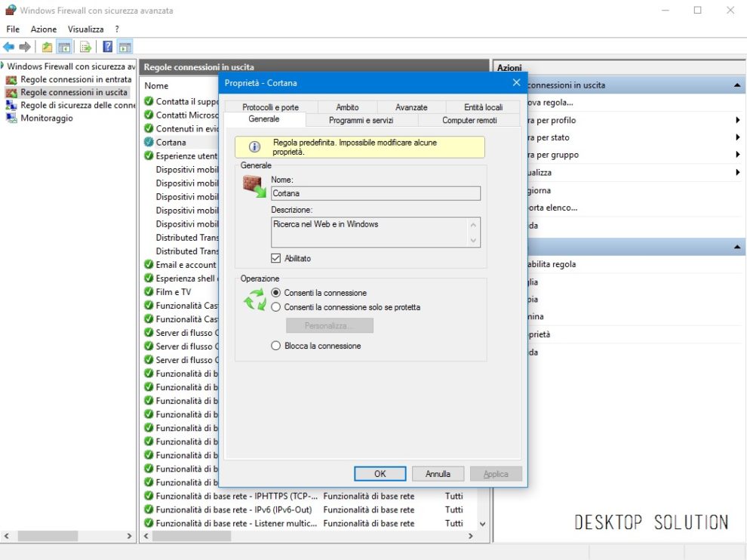Click the Annulla button
The width and height of the screenshot is (747, 560).
pyautogui.click(x=438, y=474)
